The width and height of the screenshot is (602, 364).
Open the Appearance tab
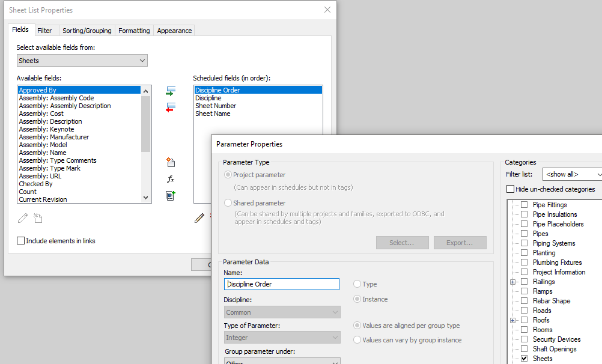(174, 30)
